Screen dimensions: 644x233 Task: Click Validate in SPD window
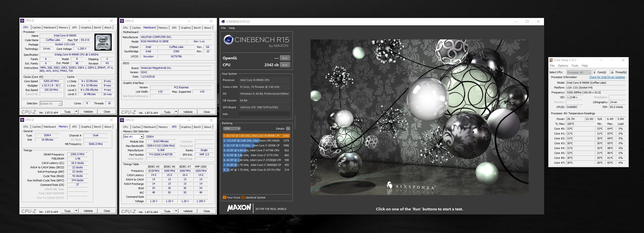click(x=188, y=211)
